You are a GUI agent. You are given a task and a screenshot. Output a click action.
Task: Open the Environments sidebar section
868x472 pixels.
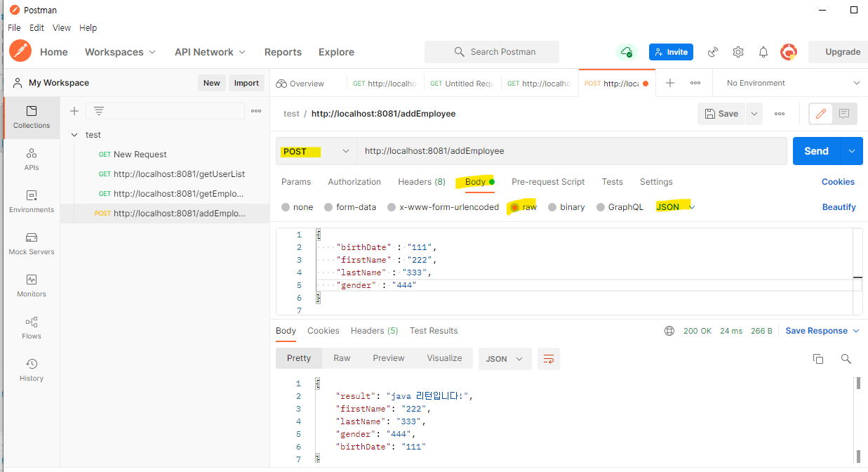[32, 202]
